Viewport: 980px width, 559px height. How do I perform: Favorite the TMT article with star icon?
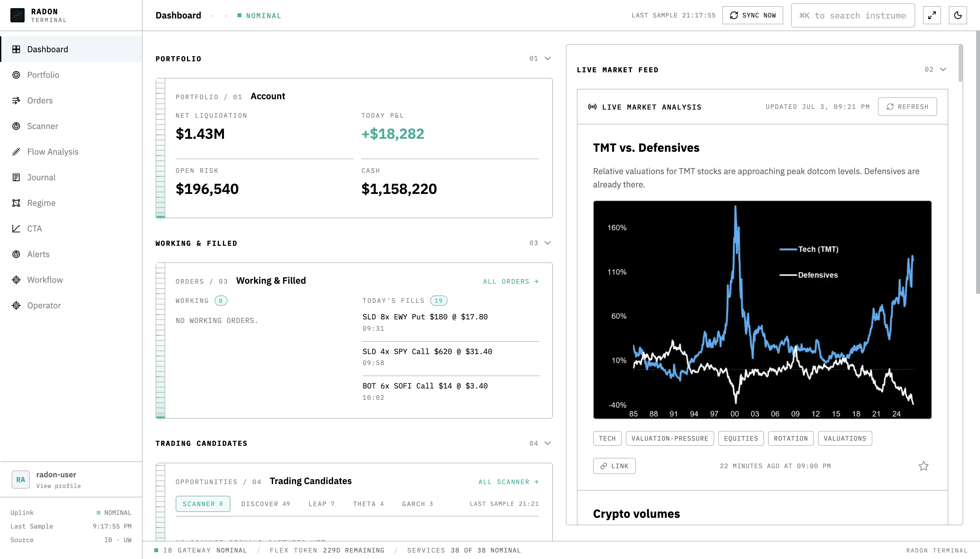pos(924,466)
